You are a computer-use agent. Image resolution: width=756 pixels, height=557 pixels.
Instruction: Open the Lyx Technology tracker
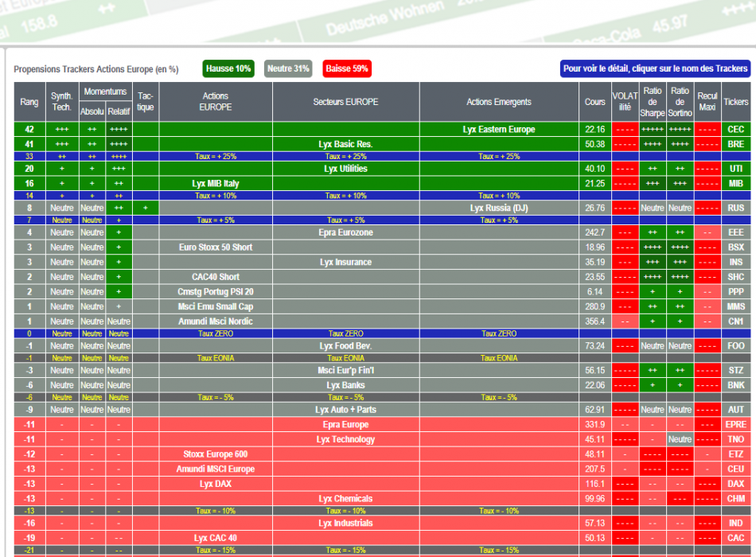pos(345,439)
